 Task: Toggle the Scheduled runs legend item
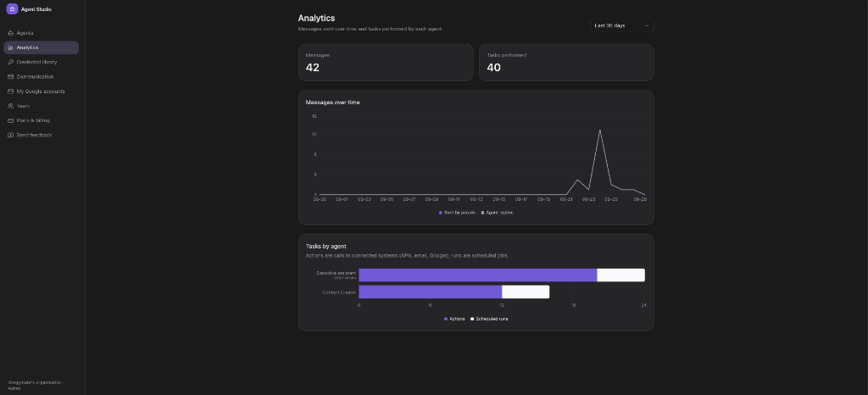489,319
